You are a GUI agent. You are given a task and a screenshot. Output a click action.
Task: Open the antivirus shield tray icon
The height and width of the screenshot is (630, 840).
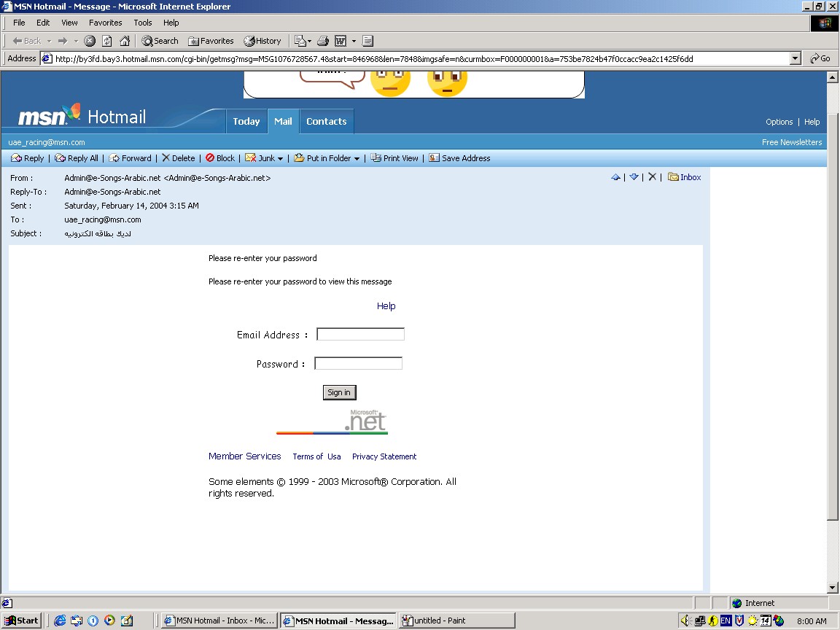tap(739, 621)
